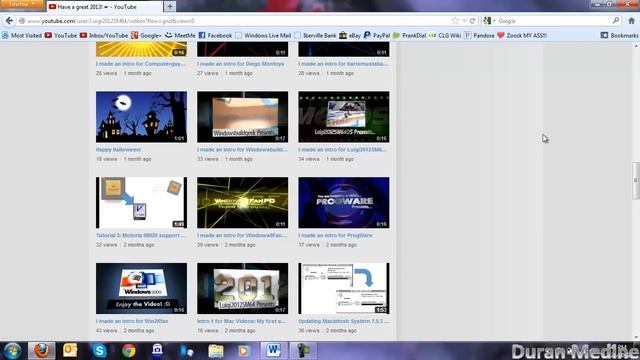Image resolution: width=640 pixels, height=360 pixels.
Task: Open the Happy Halloween video thumbnail
Action: pos(142,117)
